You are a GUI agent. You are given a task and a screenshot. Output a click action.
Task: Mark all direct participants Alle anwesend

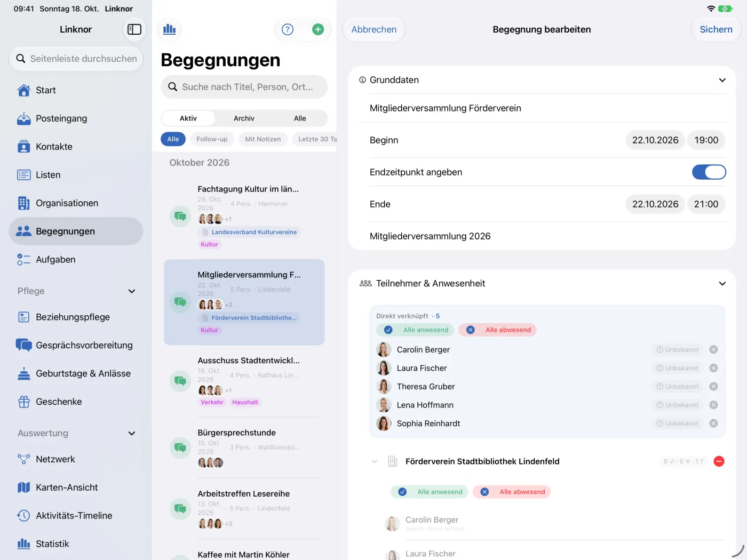[x=415, y=330]
